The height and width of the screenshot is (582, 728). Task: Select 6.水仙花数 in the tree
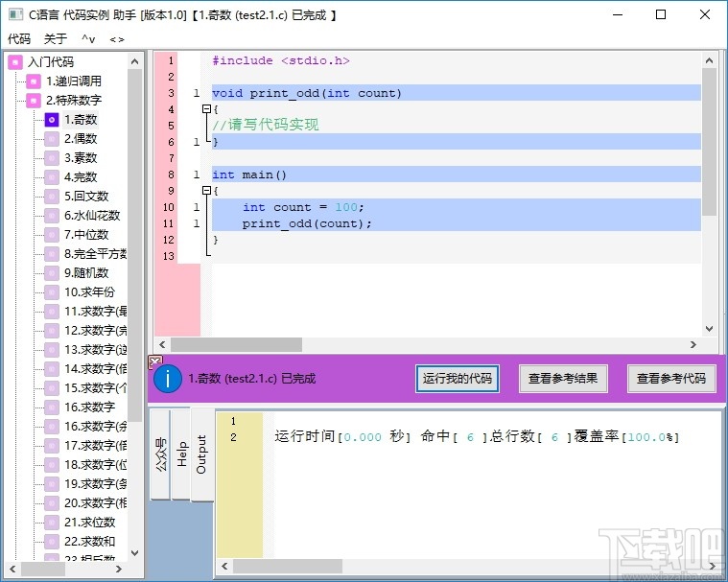(x=92, y=216)
